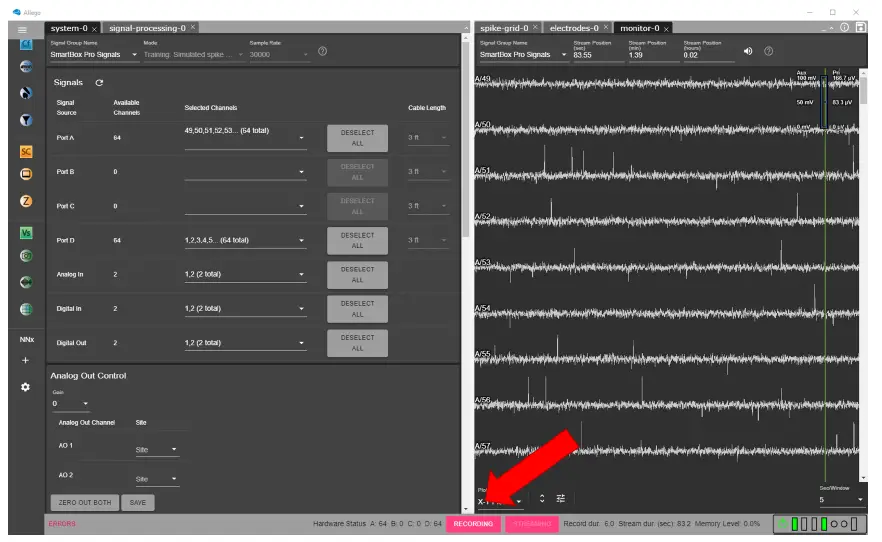Open the orange Z impedance sidebar icon
This screenshot has width=882, height=542.
pos(26,201)
